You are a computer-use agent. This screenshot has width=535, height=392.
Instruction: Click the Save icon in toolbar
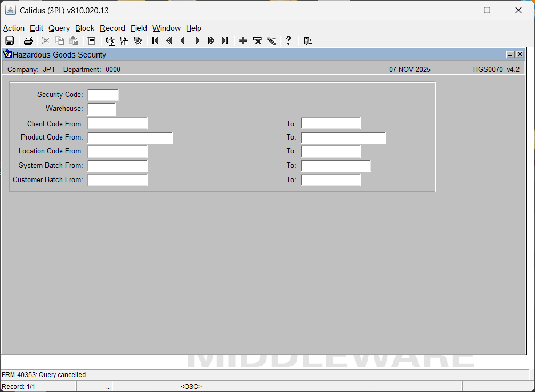[10, 41]
